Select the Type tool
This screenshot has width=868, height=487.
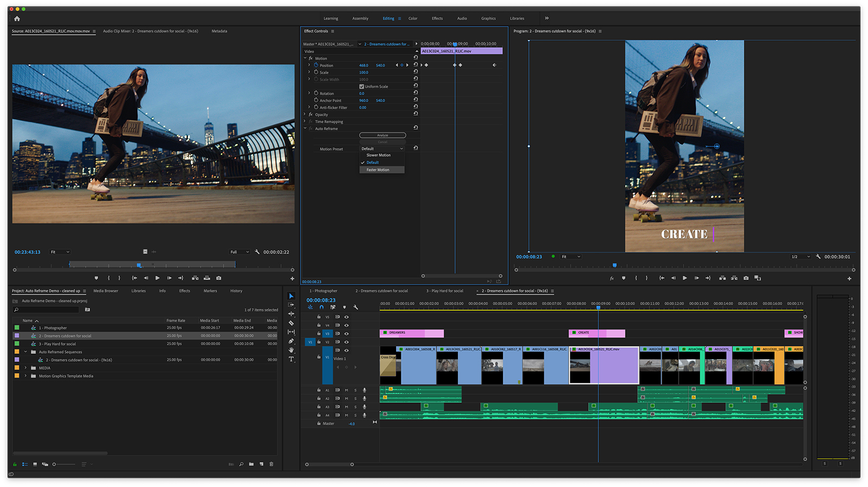291,359
